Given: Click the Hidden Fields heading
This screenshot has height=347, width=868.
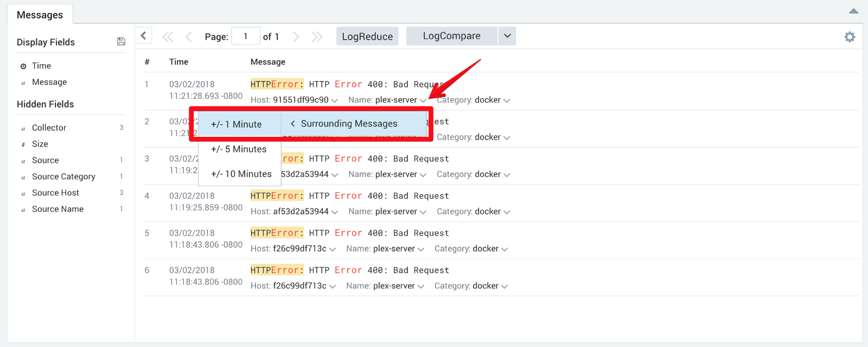Looking at the screenshot, I should (45, 104).
